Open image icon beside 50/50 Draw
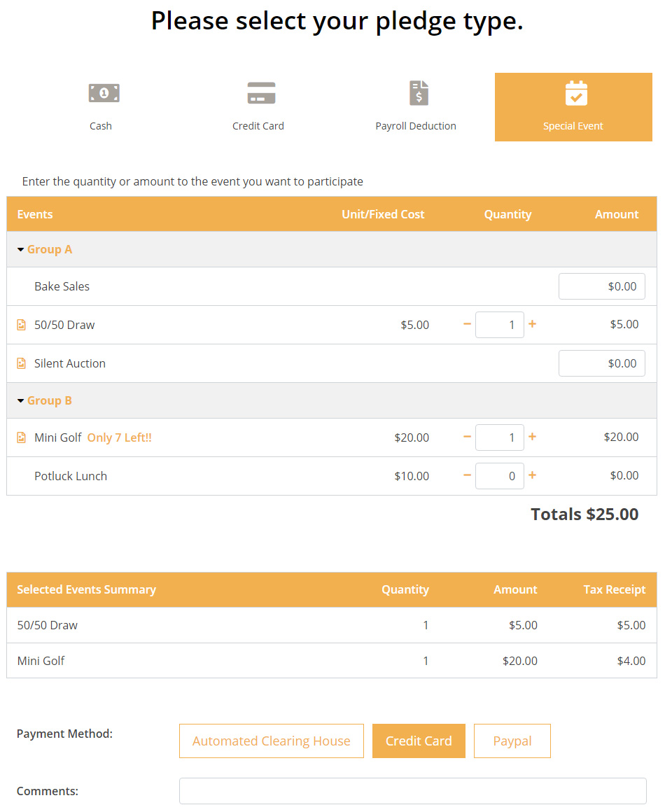Image resolution: width=672 pixels, height=812 pixels. point(21,325)
